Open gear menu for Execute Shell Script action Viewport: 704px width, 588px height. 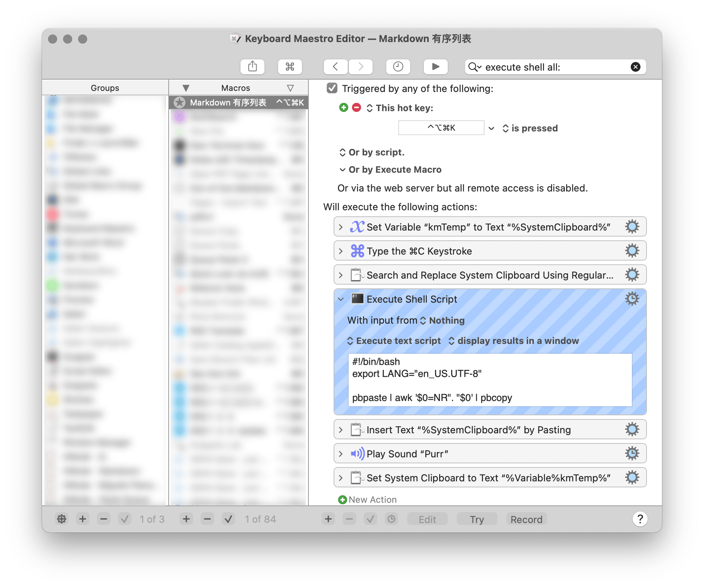632,299
